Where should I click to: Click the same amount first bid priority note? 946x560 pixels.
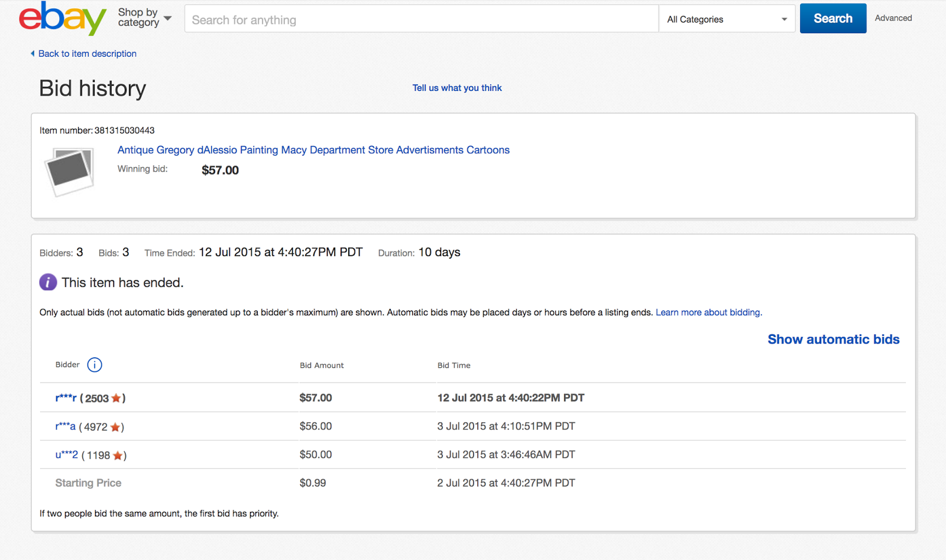pyautogui.click(x=159, y=514)
